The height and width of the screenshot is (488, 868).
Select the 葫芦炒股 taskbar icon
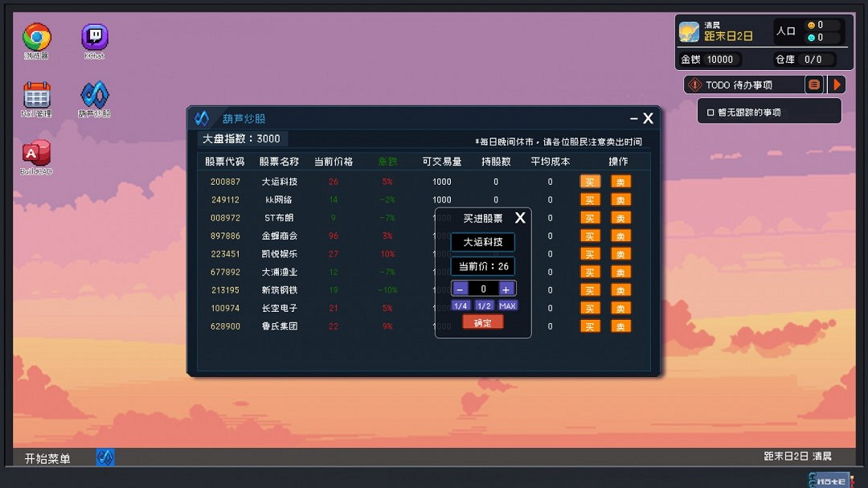click(x=105, y=457)
